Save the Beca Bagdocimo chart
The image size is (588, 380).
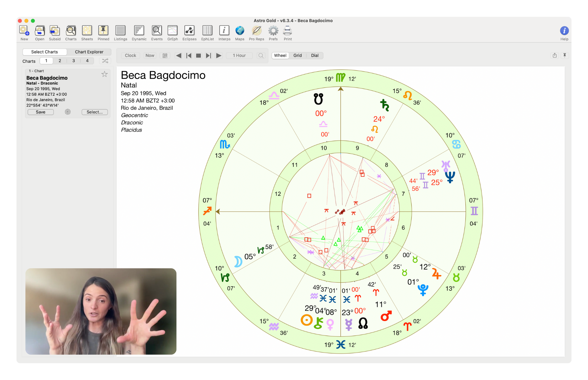[40, 112]
